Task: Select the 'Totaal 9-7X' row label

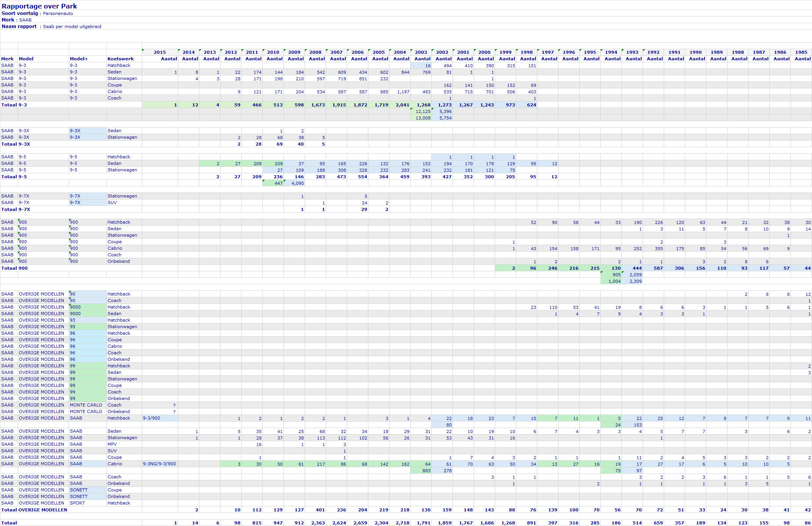Action: pyautogui.click(x=16, y=209)
